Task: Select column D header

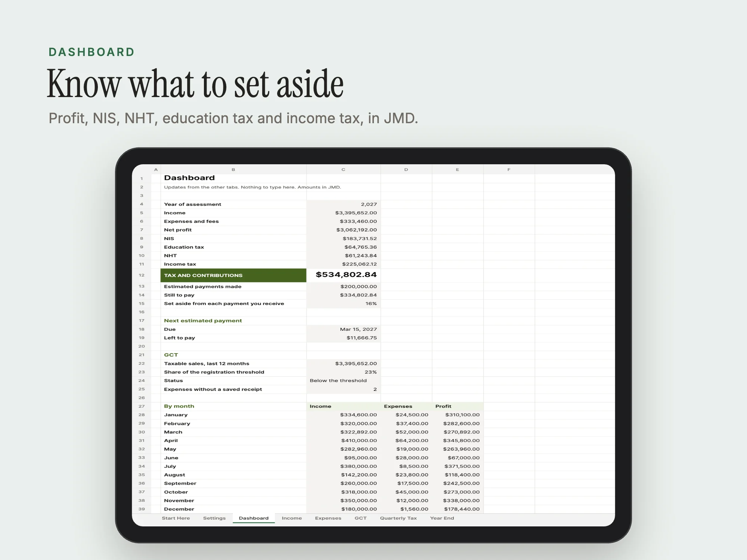Action: [x=406, y=169]
